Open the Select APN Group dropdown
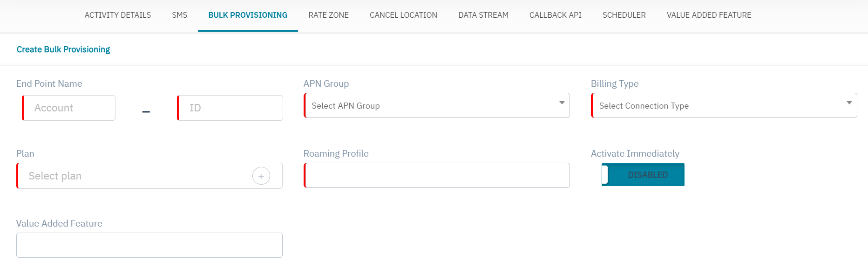 pos(436,106)
